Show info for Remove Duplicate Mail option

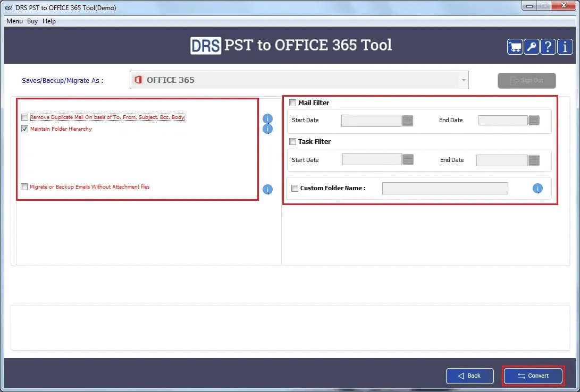tap(267, 119)
